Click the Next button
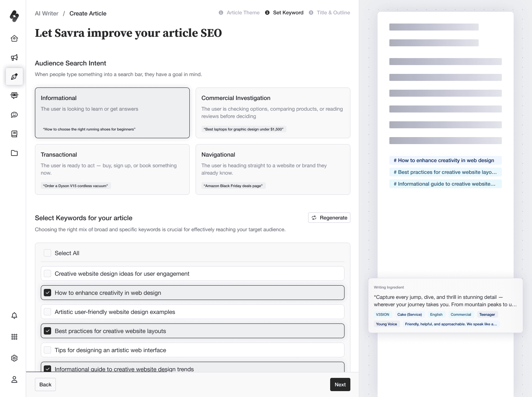532x397 pixels. click(340, 385)
